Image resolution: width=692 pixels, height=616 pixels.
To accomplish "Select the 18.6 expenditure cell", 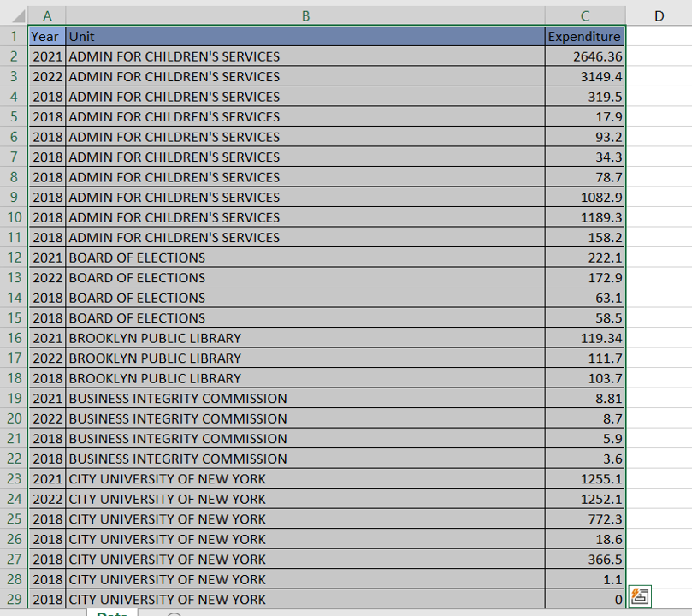I will (585, 539).
